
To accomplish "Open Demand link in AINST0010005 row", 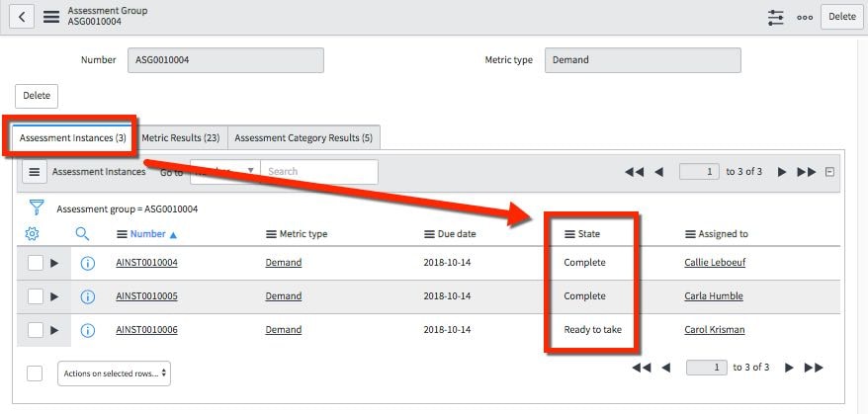I will (x=284, y=296).
